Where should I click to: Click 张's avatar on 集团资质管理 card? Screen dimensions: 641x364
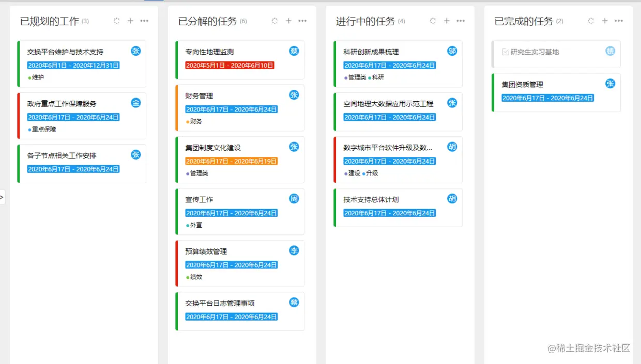(611, 84)
